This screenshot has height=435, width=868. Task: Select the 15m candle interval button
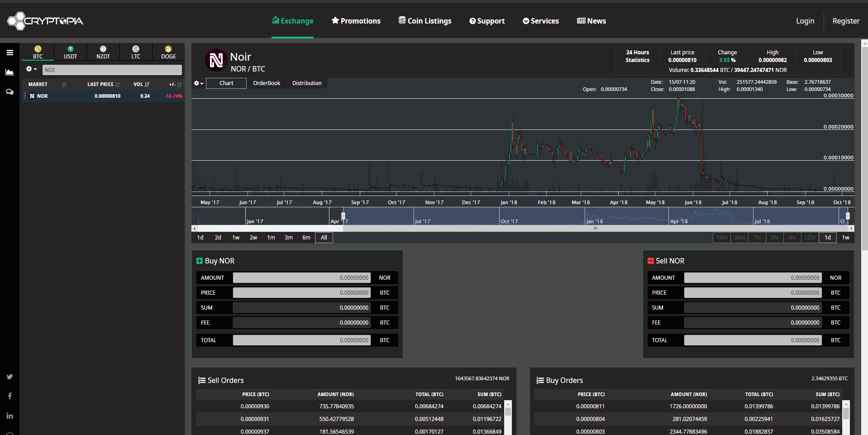[722, 238]
